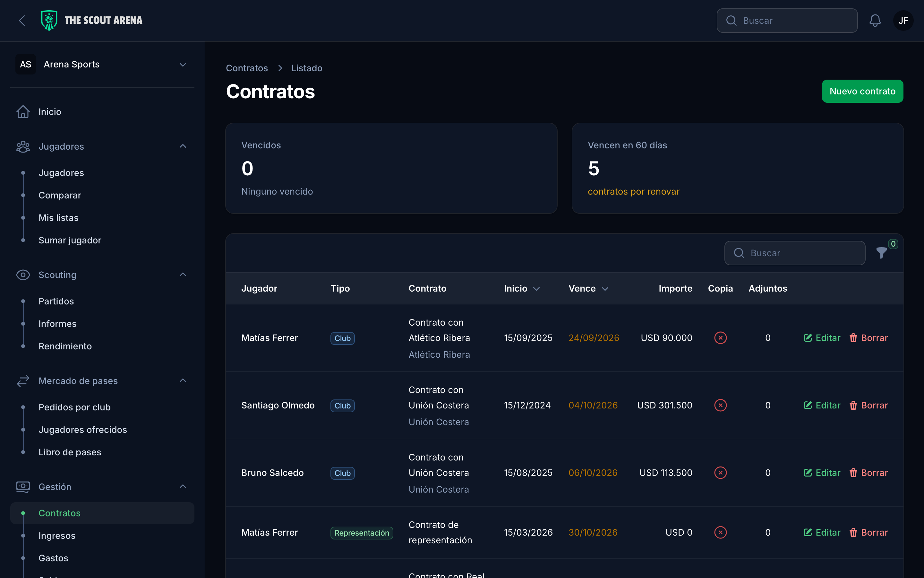Screen dimensions: 924x578
Task: Edit Santiago Olmedo's contract
Action: [x=822, y=405]
